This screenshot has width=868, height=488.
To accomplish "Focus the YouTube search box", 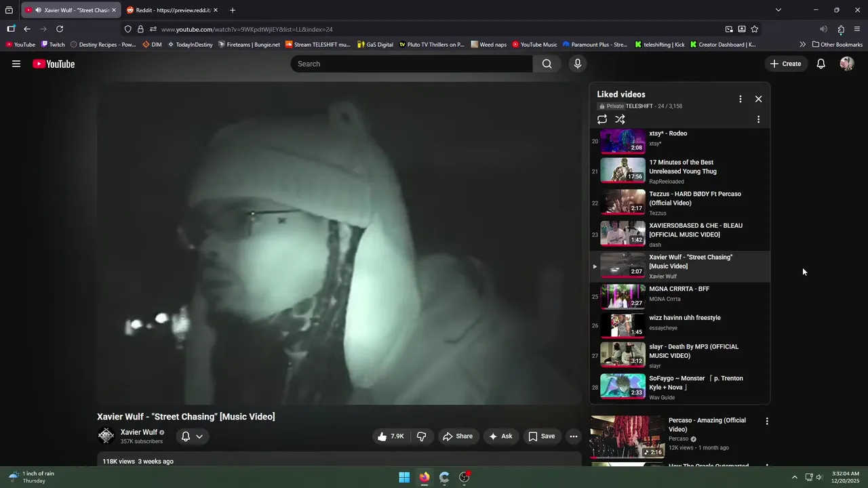I will coord(412,64).
